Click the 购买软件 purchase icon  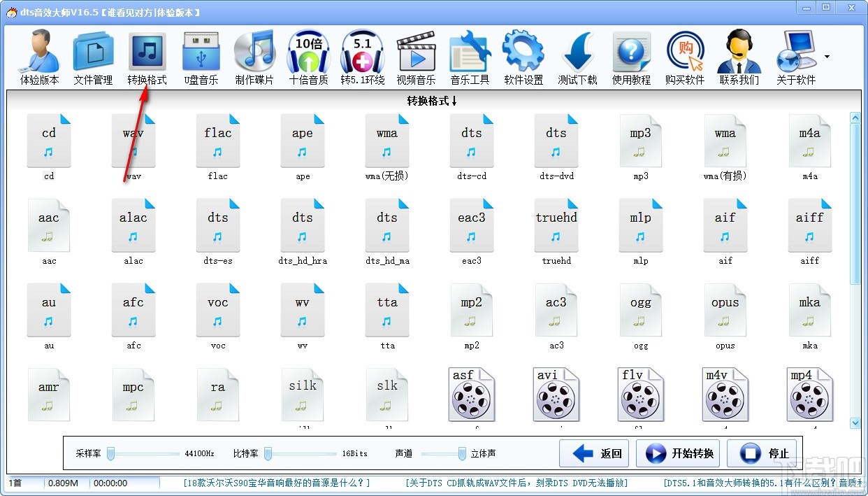click(685, 56)
